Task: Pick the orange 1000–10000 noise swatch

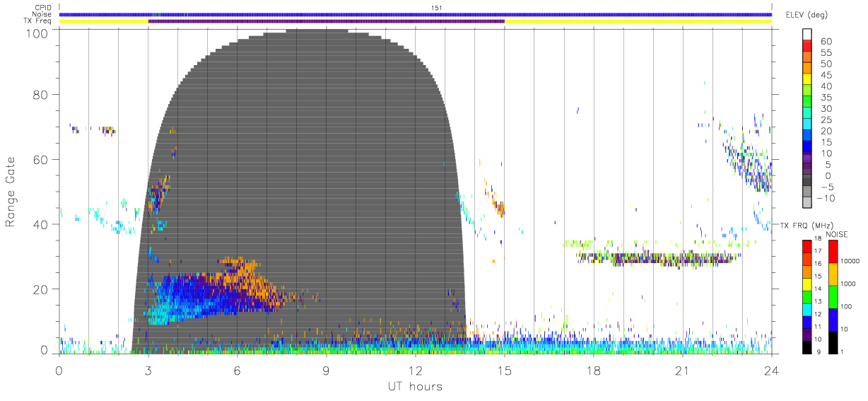Action: [x=833, y=273]
